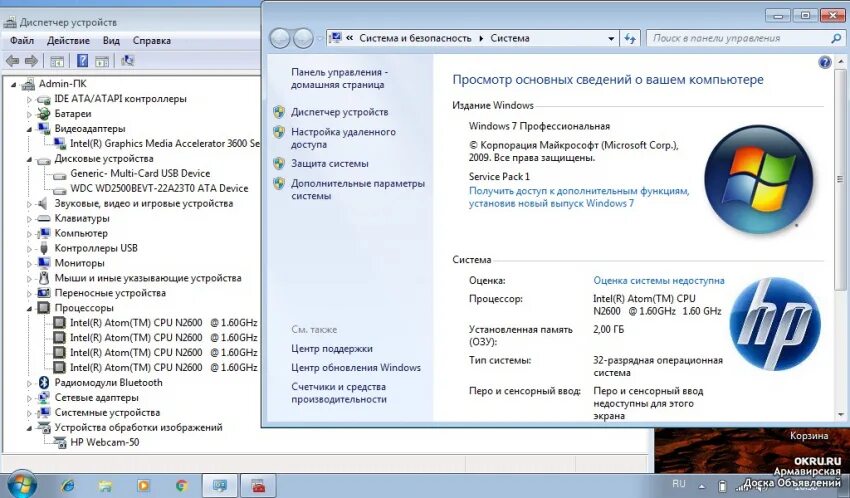Click the Network adapters category icon
The width and height of the screenshot is (850, 498).
(x=44, y=398)
